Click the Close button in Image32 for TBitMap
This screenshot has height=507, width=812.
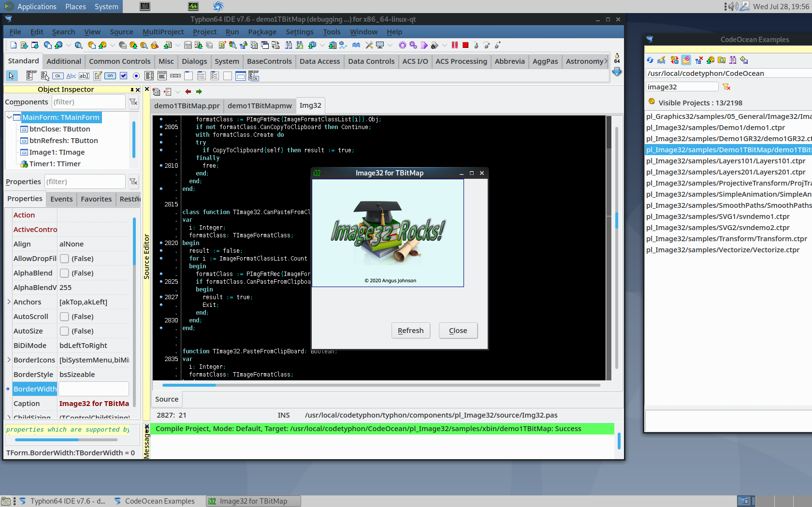pos(458,331)
